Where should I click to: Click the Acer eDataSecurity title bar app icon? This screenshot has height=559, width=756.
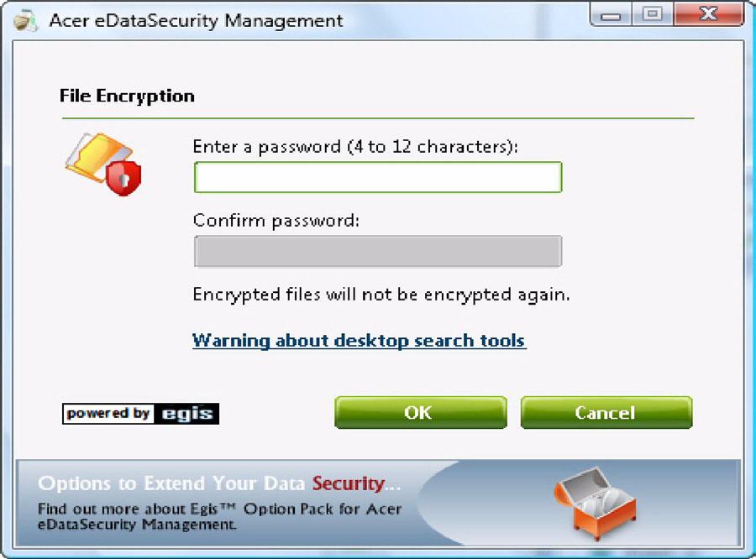pos(25,21)
